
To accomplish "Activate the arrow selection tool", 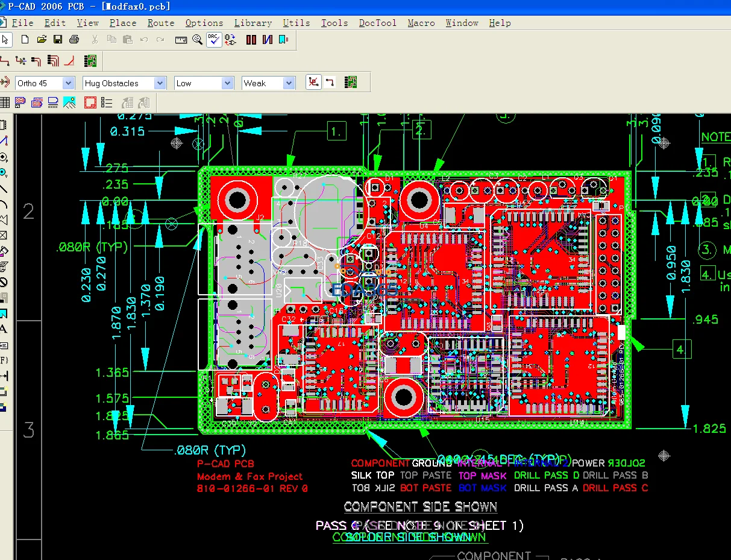I will [x=7, y=40].
